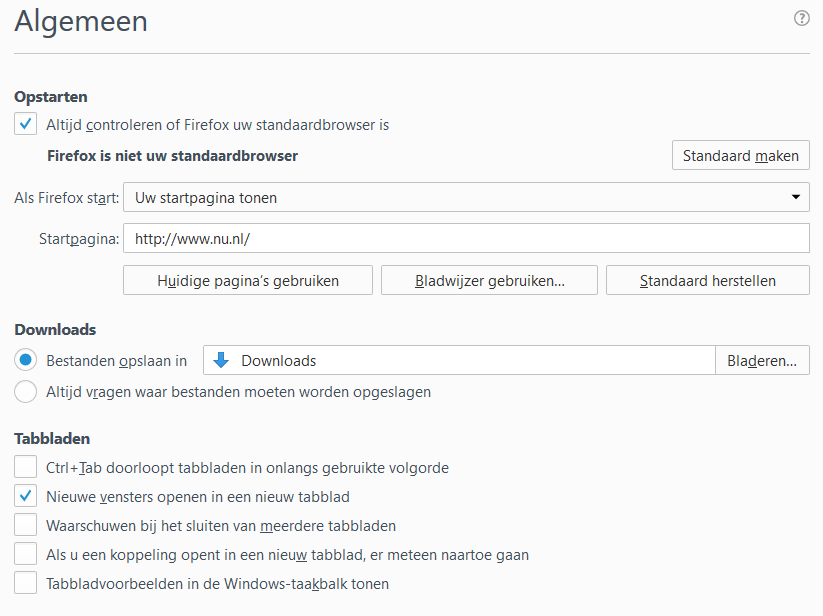Select Altijd vragen waar bestanden opslaan
The image size is (823, 616).
[x=25, y=391]
